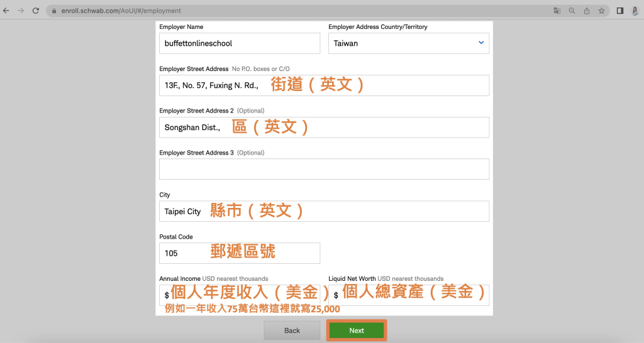644x343 pixels.
Task: Click the browser back arrow
Action: (x=6, y=11)
